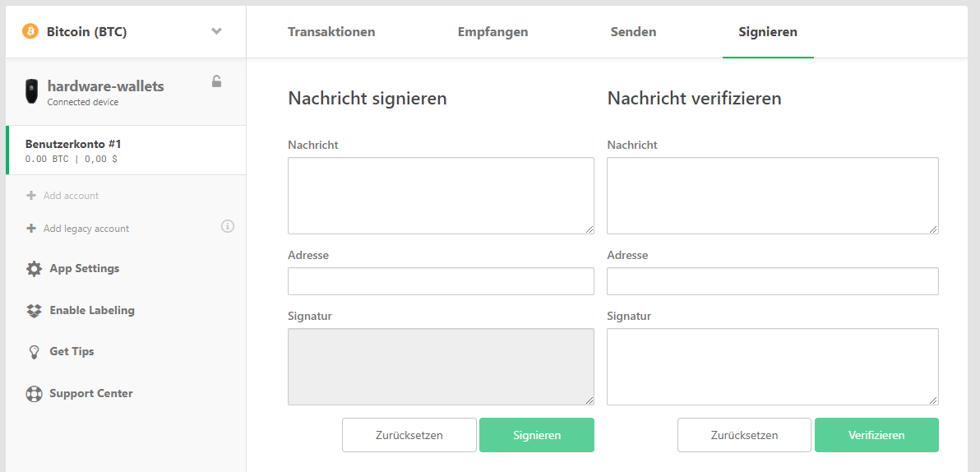
Task: Open App Settings via the gear icon
Action: 34,269
